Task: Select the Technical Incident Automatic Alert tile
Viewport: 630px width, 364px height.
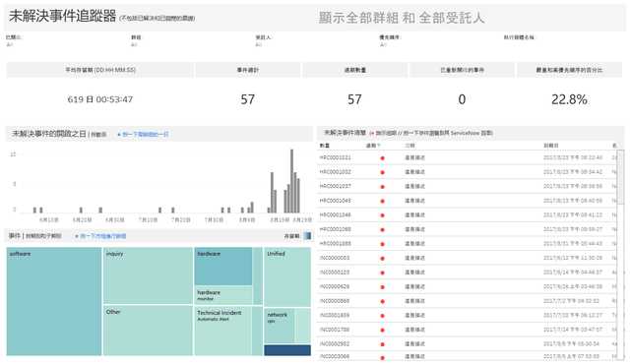Action: click(223, 332)
